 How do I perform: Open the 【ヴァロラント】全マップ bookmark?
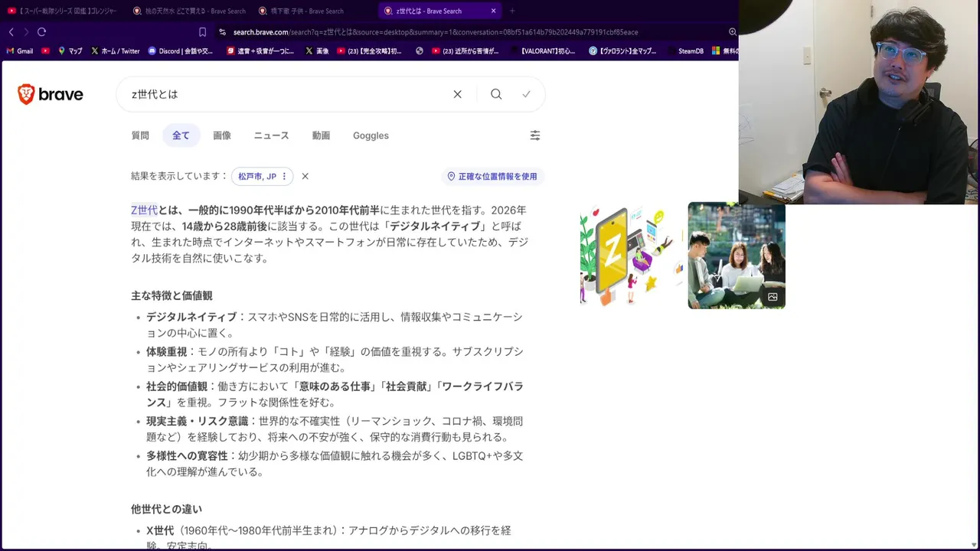[x=622, y=51]
